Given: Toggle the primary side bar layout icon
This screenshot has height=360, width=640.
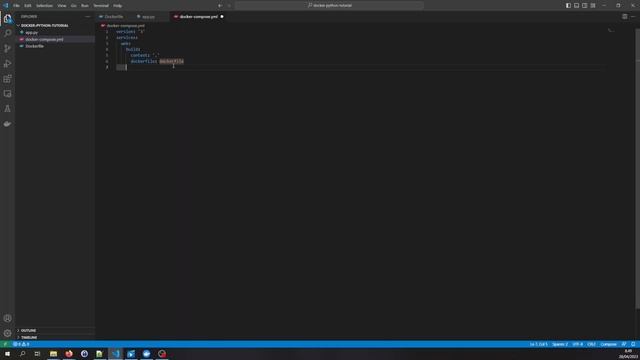Looking at the screenshot, I should tap(568, 6).
